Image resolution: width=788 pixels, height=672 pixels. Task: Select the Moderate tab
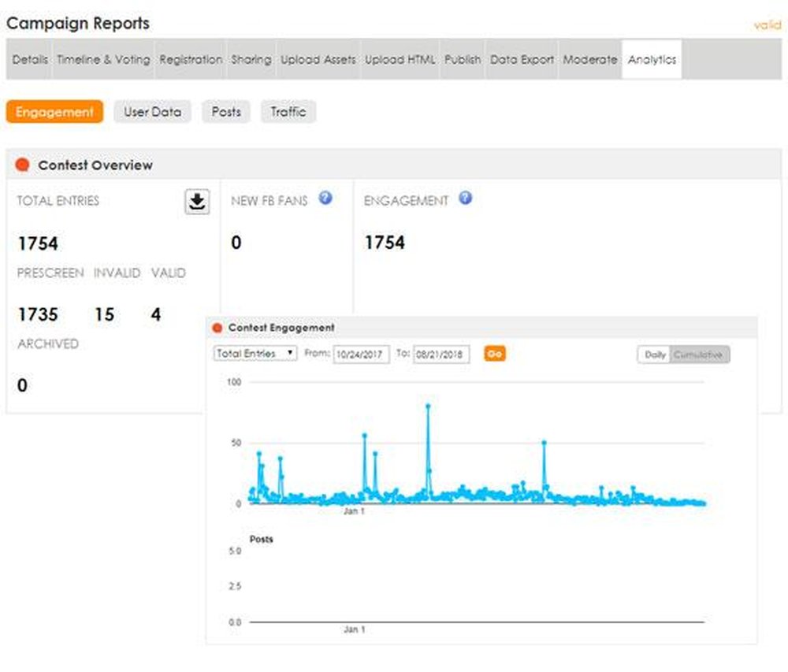(x=589, y=60)
